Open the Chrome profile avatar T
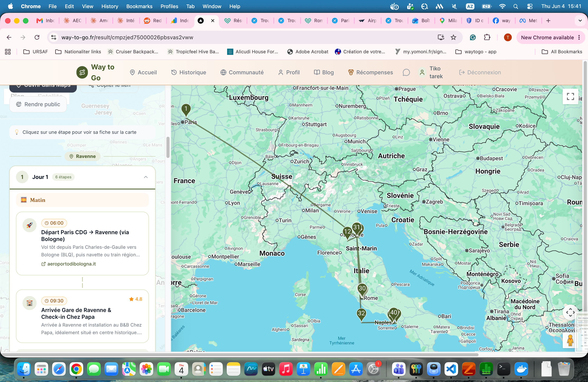The height and width of the screenshot is (382, 588). click(507, 37)
